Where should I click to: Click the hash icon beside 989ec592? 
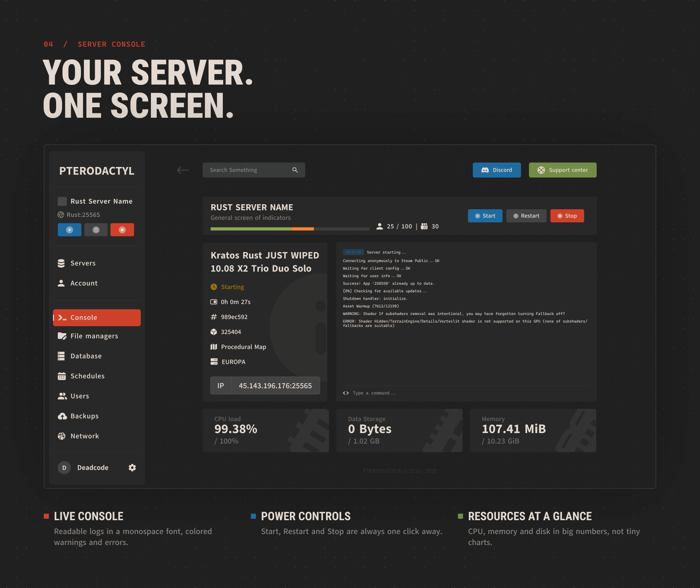214,317
